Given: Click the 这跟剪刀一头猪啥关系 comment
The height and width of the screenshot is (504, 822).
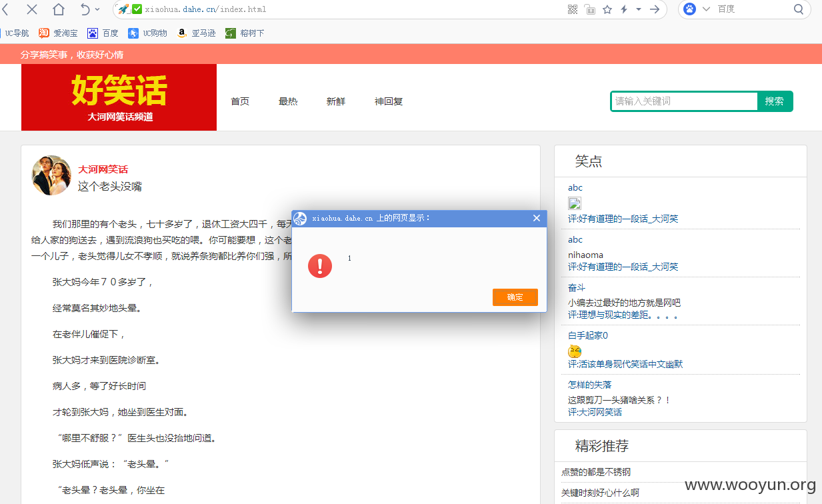Looking at the screenshot, I should click(619, 400).
